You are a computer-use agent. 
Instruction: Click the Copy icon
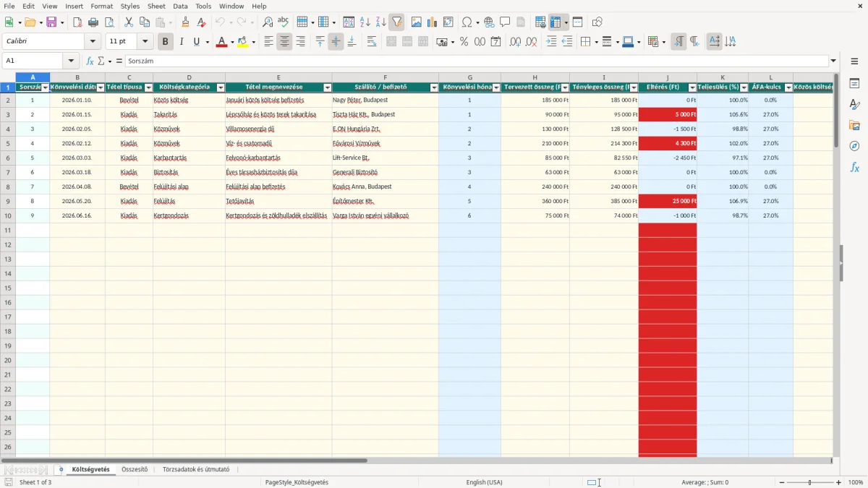[x=144, y=22]
